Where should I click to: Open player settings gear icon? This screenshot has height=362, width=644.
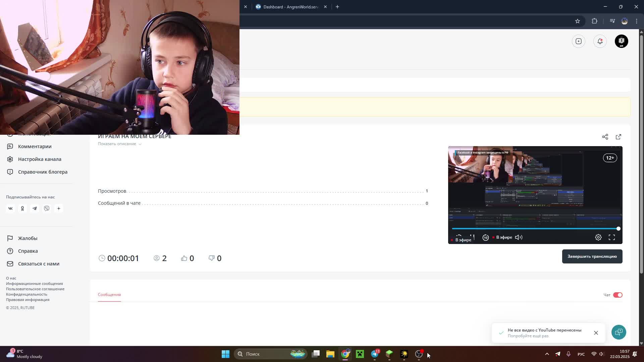point(598,237)
